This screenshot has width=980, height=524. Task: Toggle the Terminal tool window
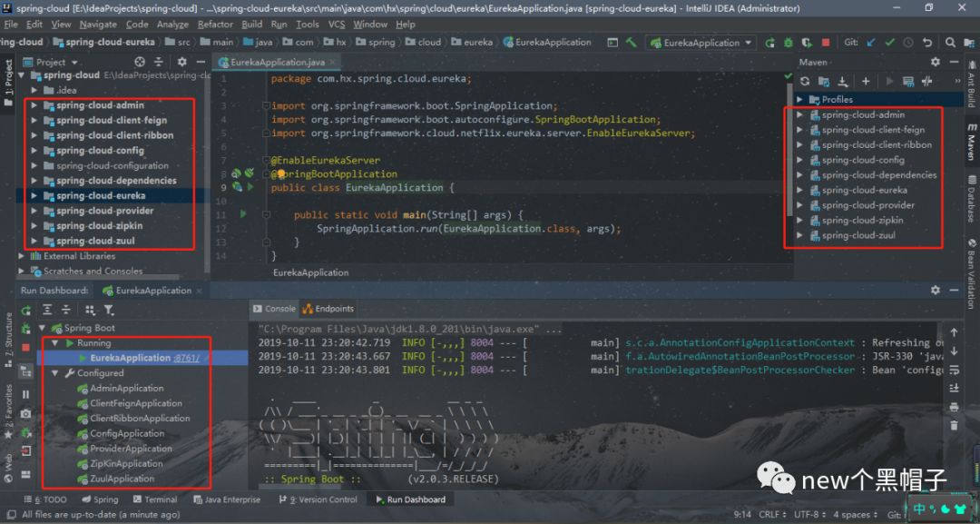point(155,499)
